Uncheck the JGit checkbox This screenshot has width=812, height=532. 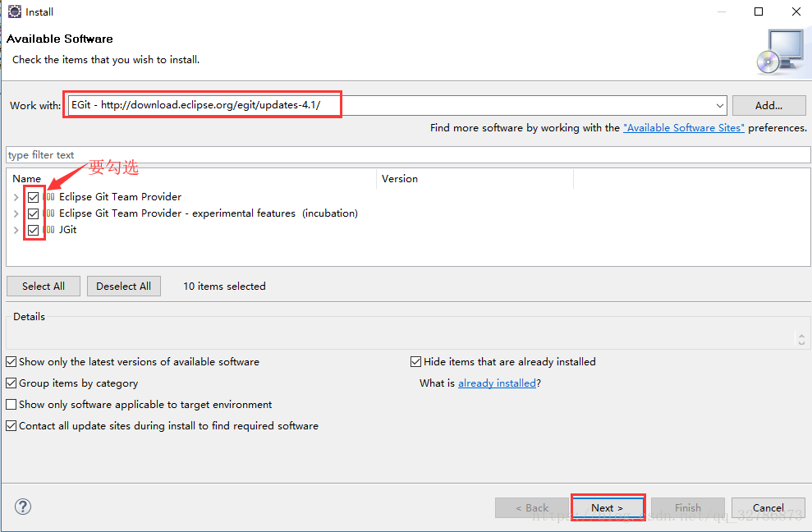[33, 230]
